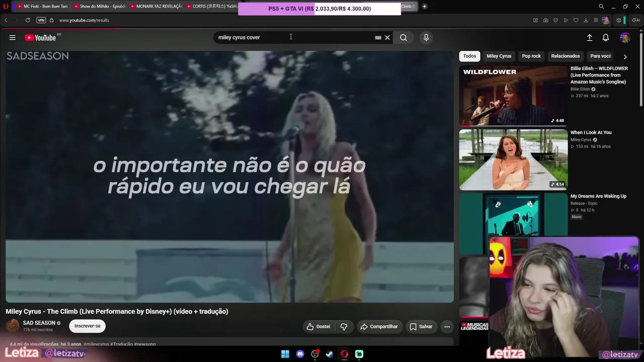Open the YouTube upload/create icon
The width and height of the screenshot is (644, 362).
pyautogui.click(x=590, y=38)
